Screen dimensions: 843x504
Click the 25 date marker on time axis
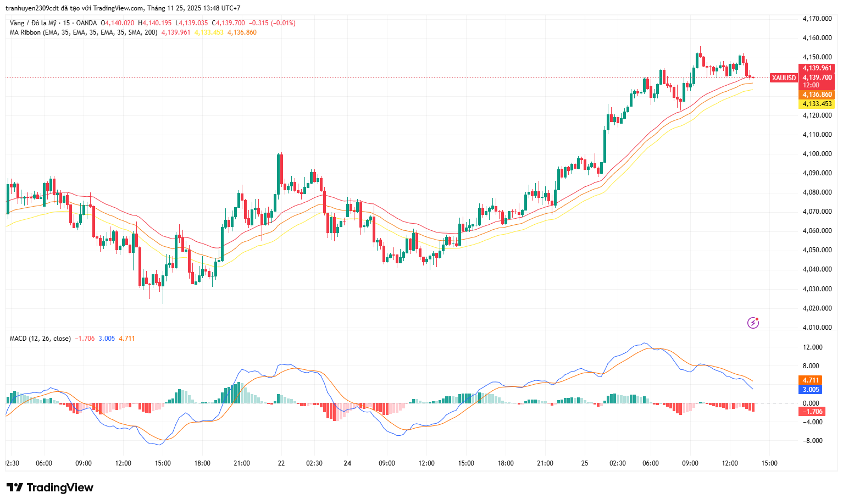(x=585, y=463)
